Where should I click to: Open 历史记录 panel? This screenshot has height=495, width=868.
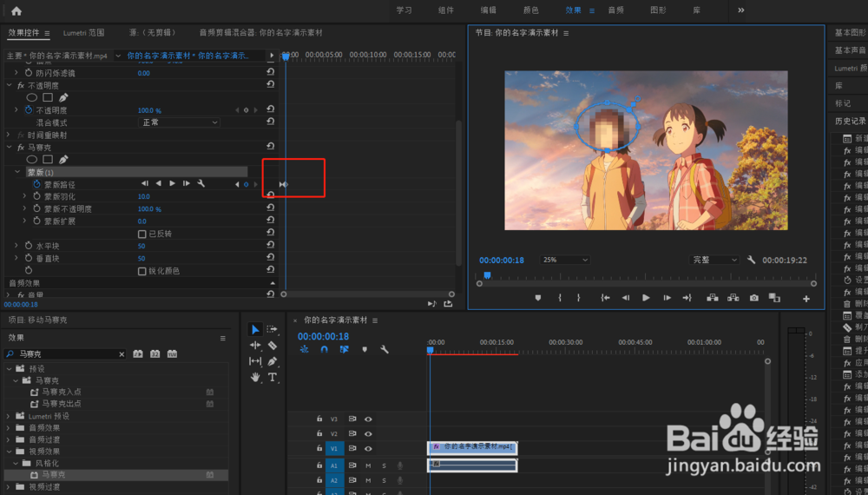click(x=851, y=121)
